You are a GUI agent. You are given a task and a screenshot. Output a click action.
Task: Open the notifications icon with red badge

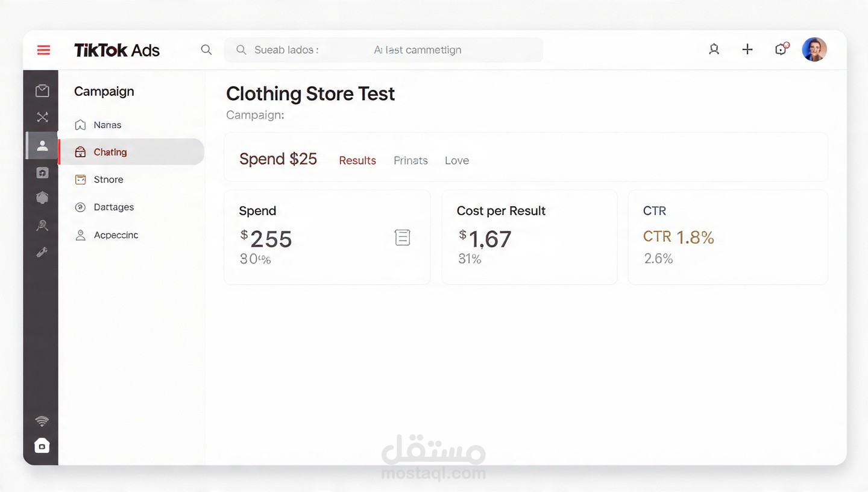pos(781,49)
